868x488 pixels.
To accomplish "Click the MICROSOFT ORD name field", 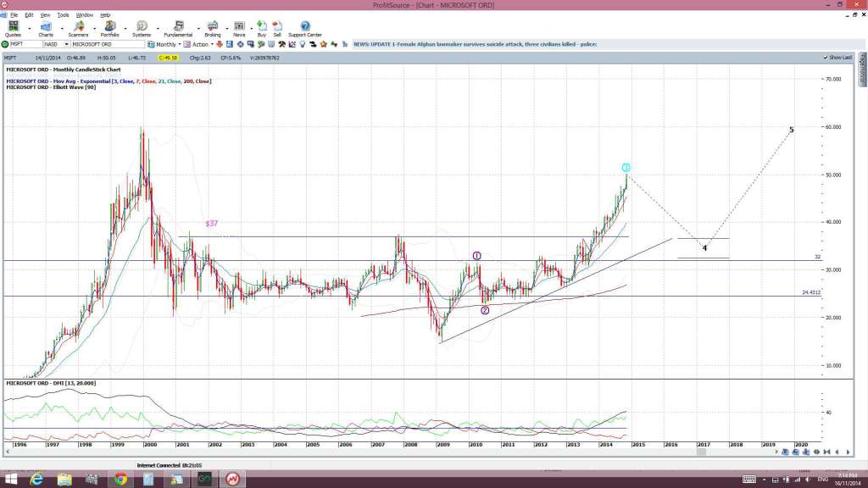I will coord(108,44).
